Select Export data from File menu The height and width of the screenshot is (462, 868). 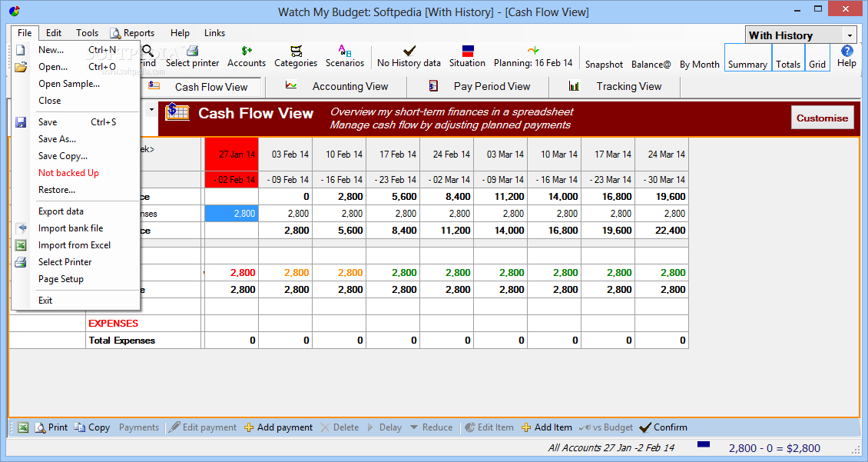click(61, 211)
